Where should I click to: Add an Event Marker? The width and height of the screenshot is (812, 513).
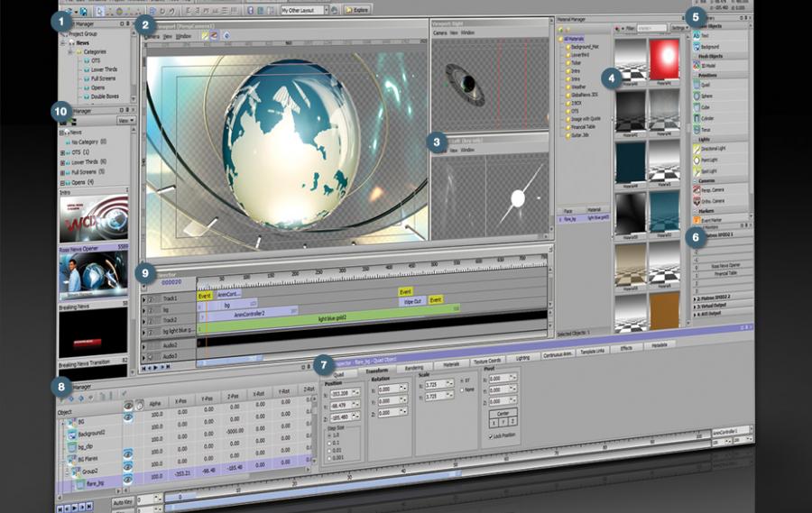point(697,220)
